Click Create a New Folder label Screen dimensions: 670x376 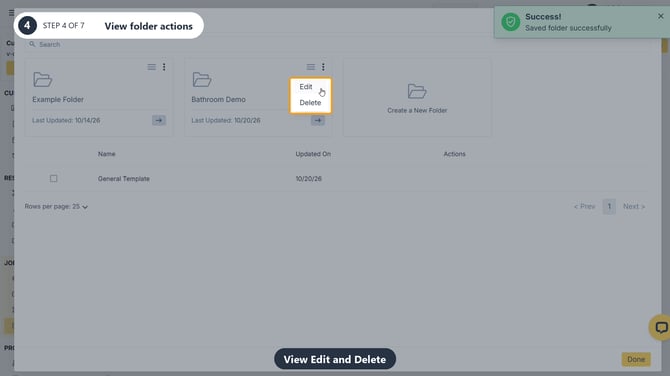(x=417, y=110)
